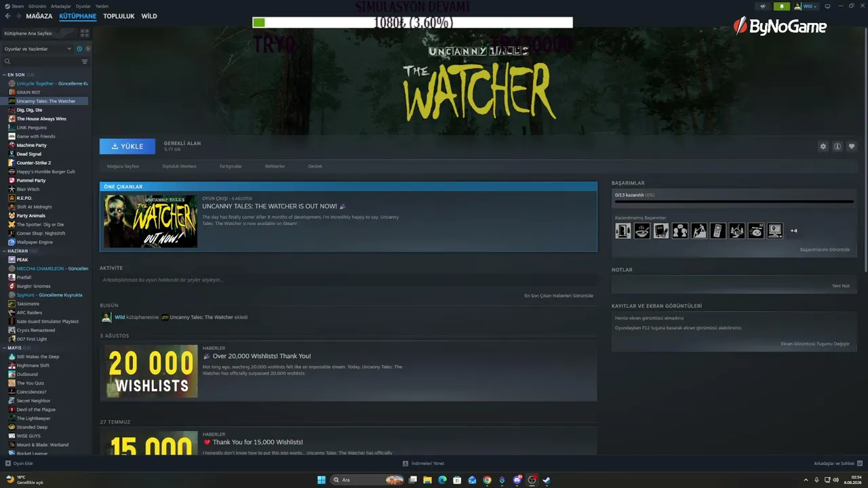Open İndirmeleri Yönet
This screenshot has width=868, height=488.
[x=423, y=464]
